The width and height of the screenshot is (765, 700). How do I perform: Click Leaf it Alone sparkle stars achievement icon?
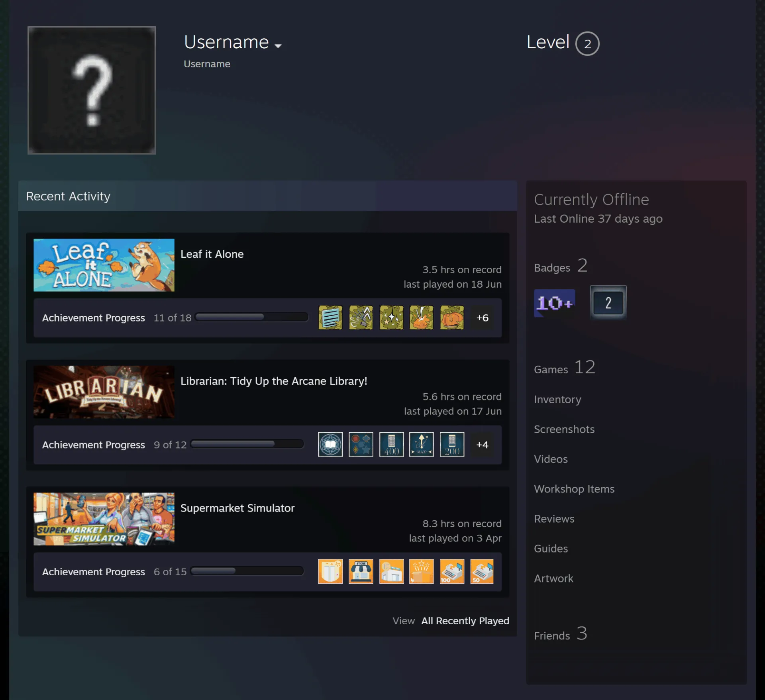pyautogui.click(x=391, y=318)
